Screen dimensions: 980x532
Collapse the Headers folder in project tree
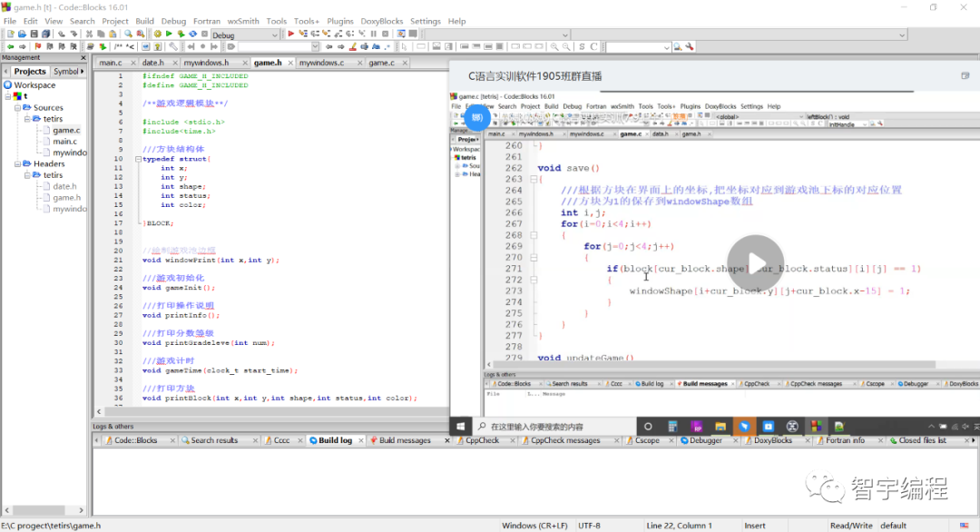point(17,163)
